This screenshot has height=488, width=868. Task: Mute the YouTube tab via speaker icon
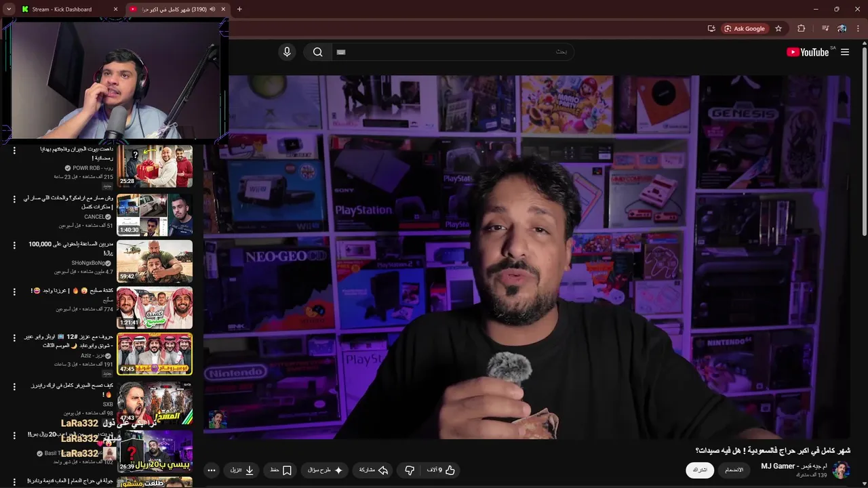pyautogui.click(x=212, y=9)
